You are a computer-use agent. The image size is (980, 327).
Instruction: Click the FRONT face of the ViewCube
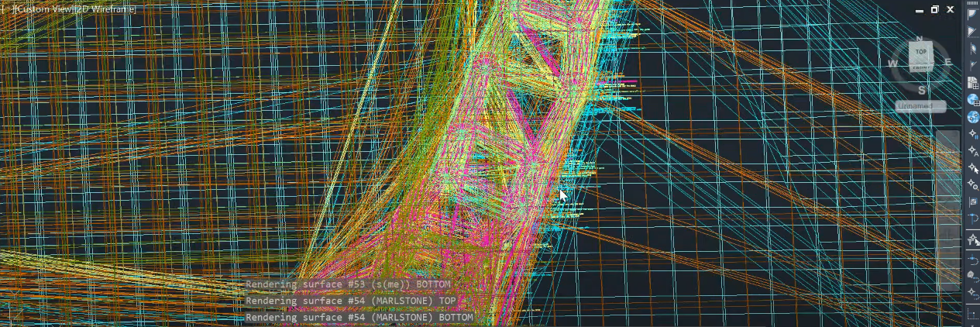[920, 68]
